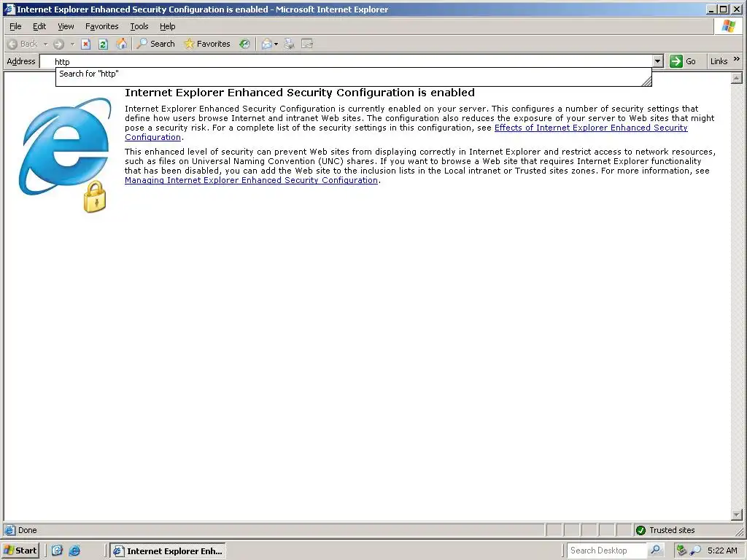Open the View menu
Viewport: 747px width, 560px height.
coord(66,26)
